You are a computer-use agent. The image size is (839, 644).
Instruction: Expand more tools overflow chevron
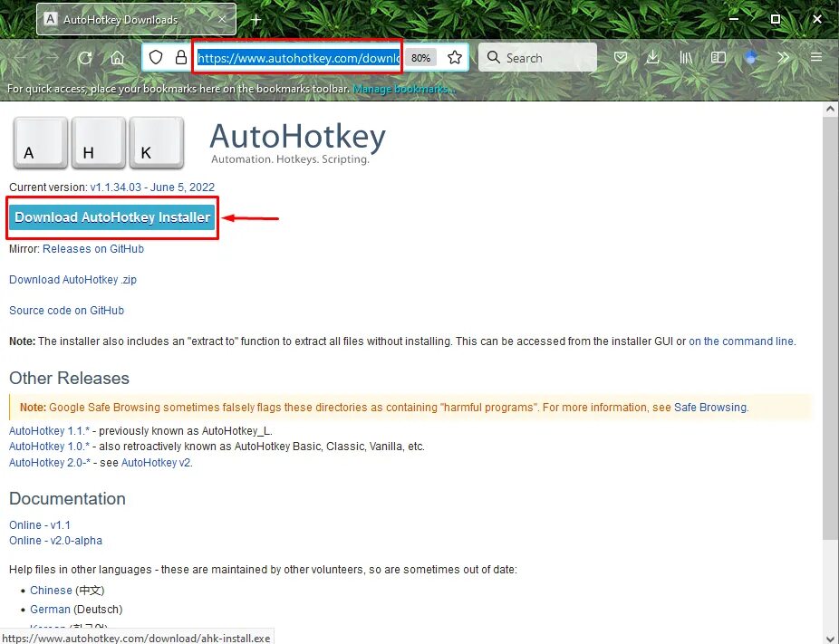[784, 57]
